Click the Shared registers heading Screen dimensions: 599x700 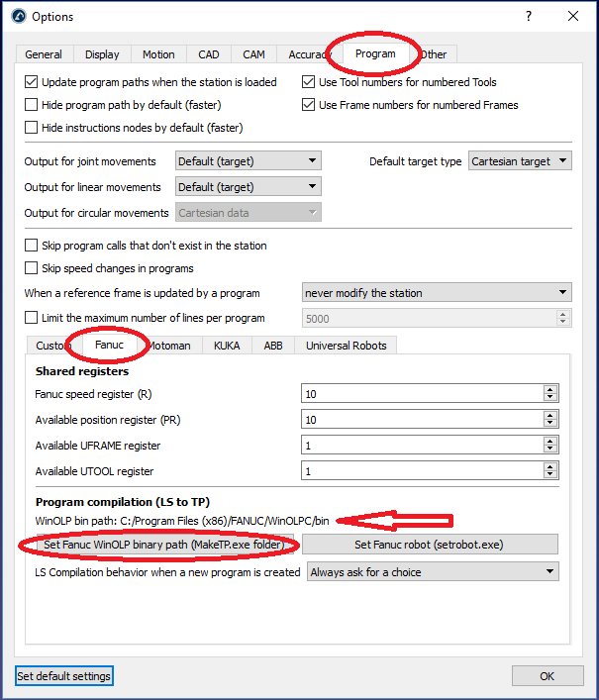[82, 371]
